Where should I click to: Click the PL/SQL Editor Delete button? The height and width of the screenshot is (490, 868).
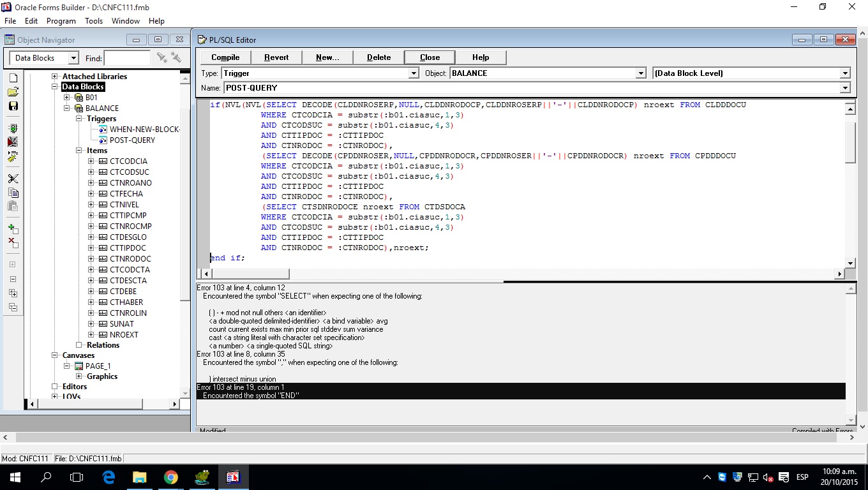coord(378,57)
